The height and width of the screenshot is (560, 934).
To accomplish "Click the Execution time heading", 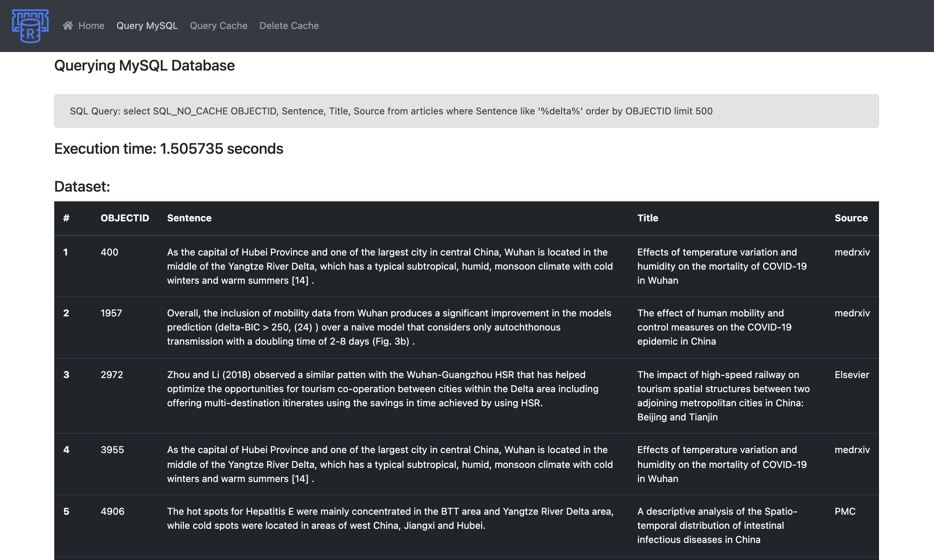I will (x=169, y=149).
